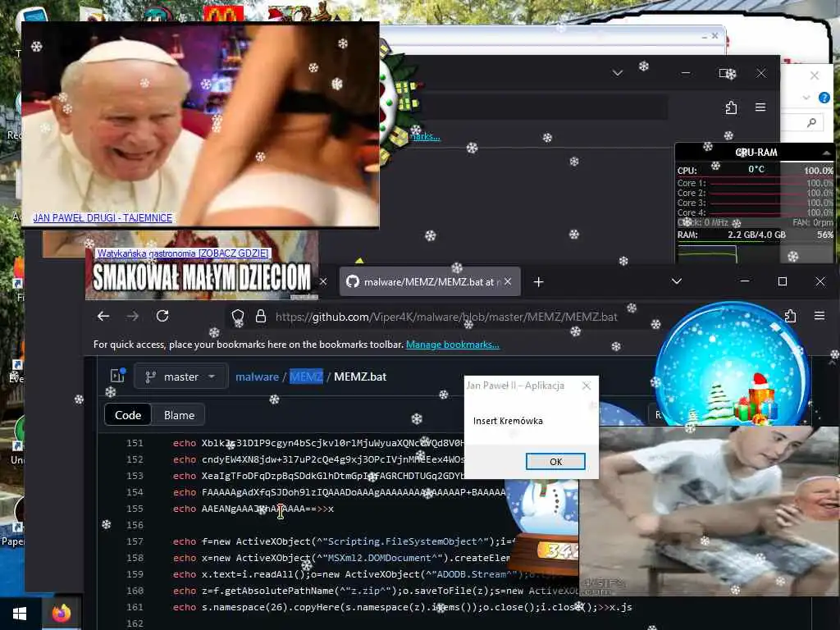Click the CPU 100.0% usage value
The width and height of the screenshot is (840, 630).
[818, 171]
